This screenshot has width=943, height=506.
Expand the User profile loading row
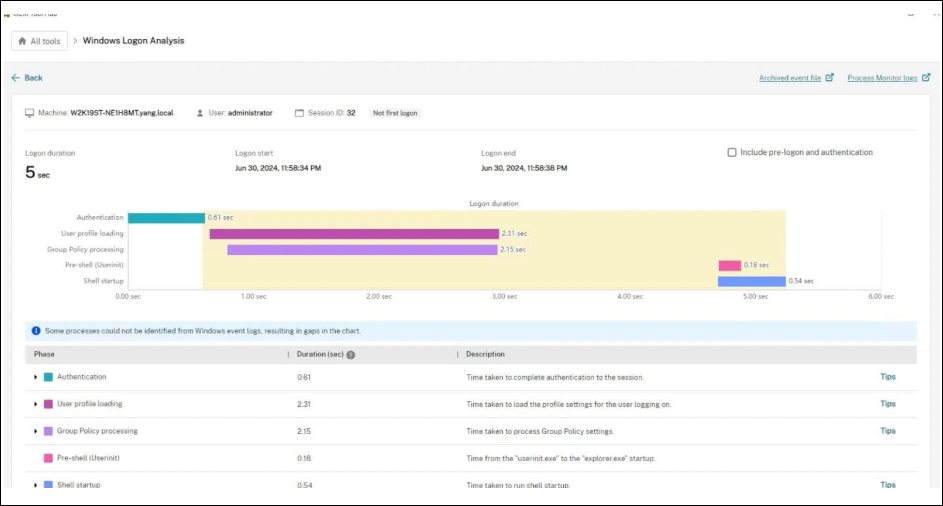[x=35, y=404]
